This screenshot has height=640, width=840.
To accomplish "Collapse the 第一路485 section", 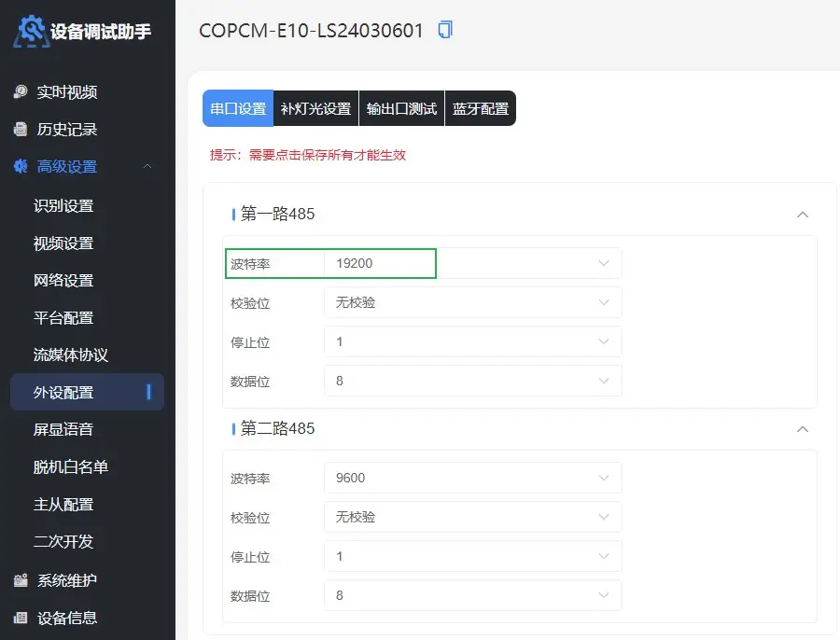I will click(x=803, y=215).
